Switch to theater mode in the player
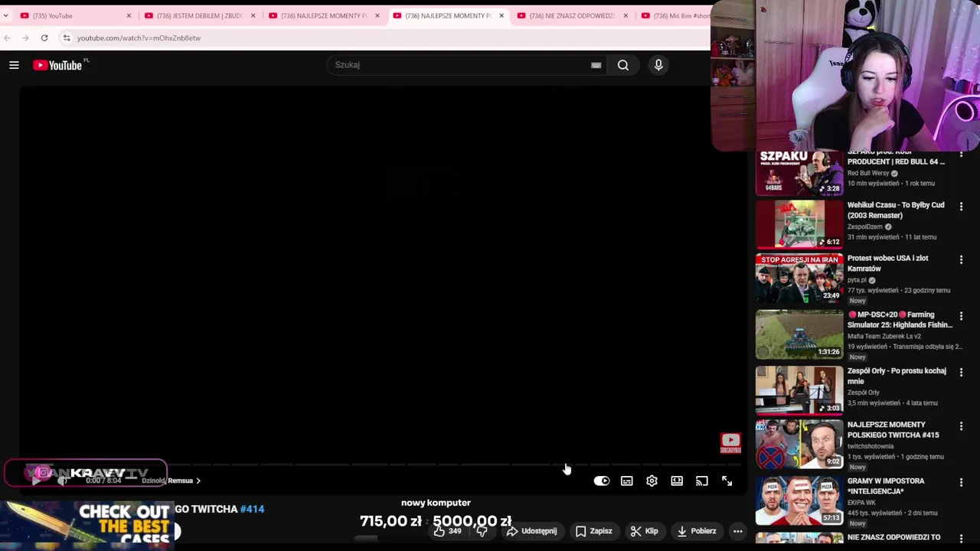Screen dimensions: 980x551 pyautogui.click(x=677, y=481)
